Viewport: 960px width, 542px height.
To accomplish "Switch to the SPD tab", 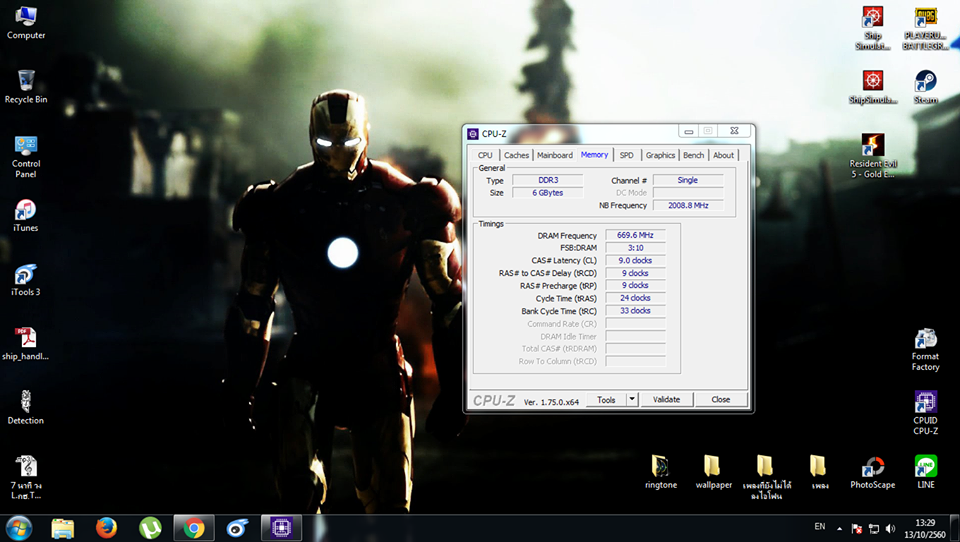I will pyautogui.click(x=626, y=156).
